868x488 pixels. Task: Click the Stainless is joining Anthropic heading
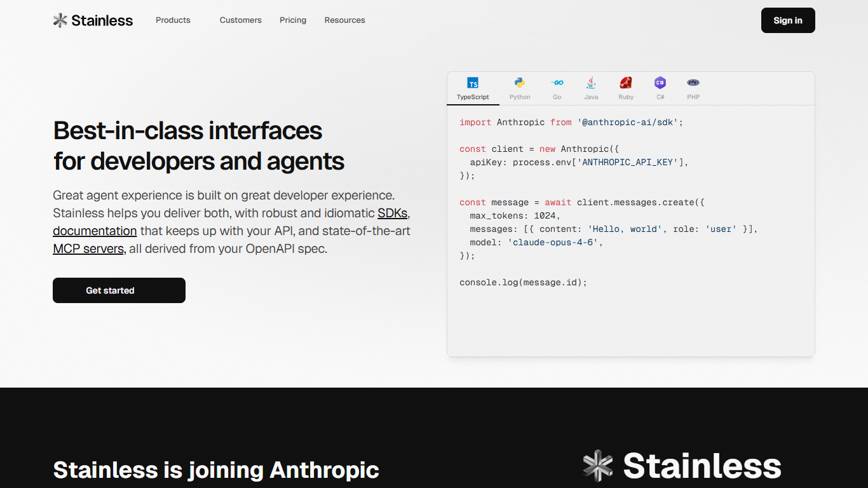click(216, 470)
